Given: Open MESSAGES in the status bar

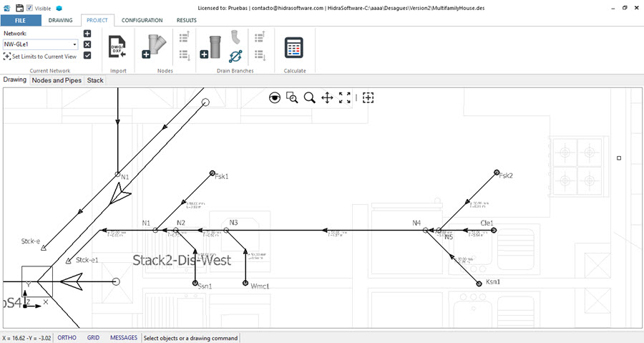Looking at the screenshot, I should [123, 337].
